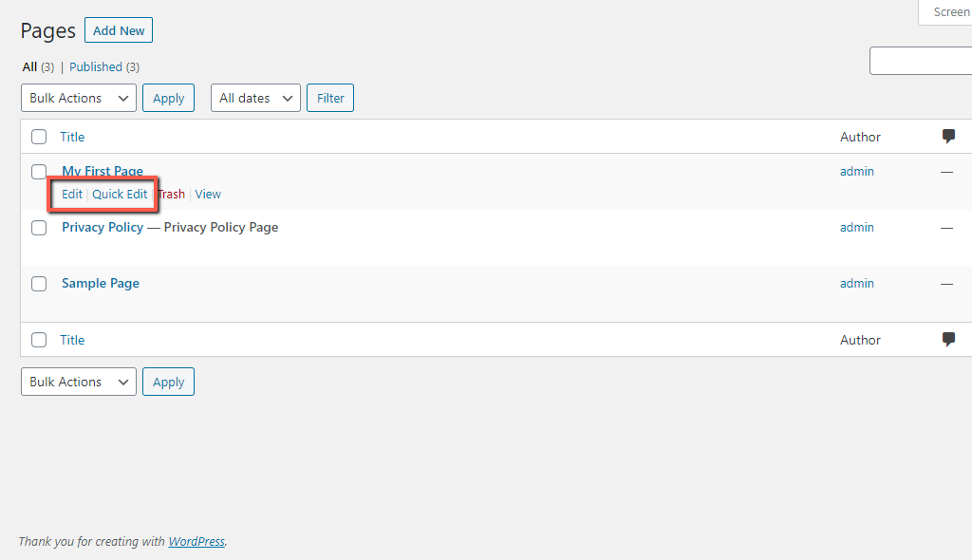The width and height of the screenshot is (972, 560).
Task: Click the Pages heading
Action: point(47,30)
